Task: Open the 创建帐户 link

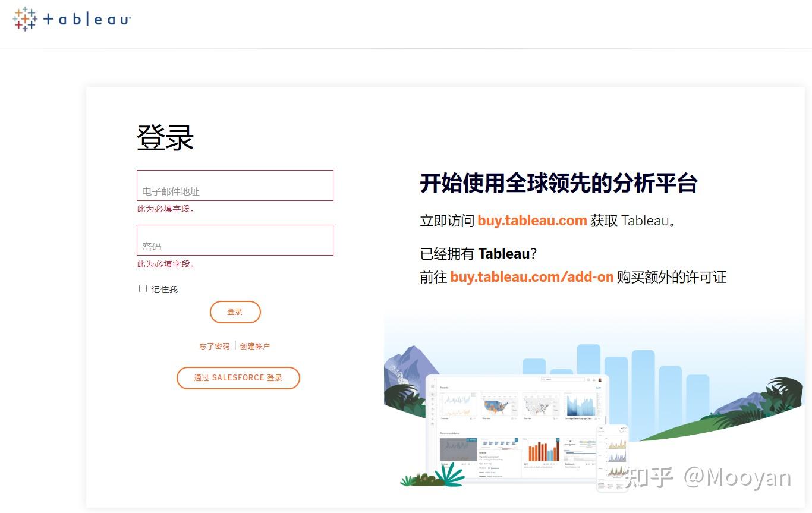Action: (254, 345)
